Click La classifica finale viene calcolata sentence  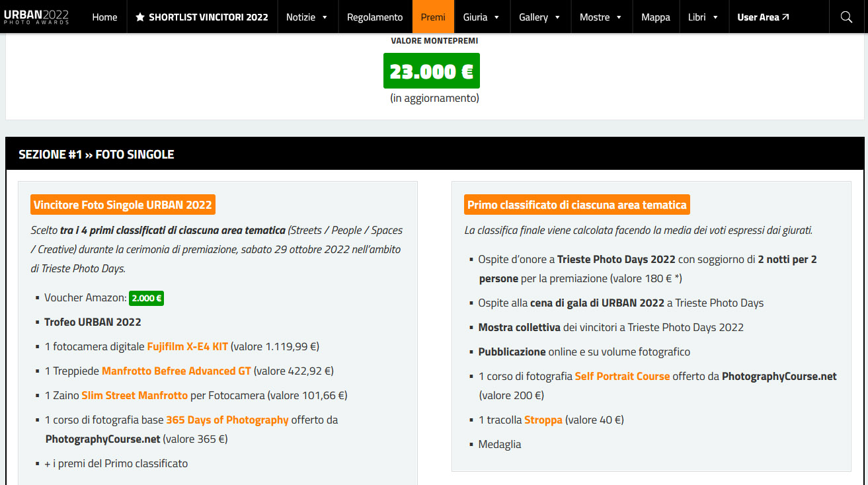[x=639, y=230]
